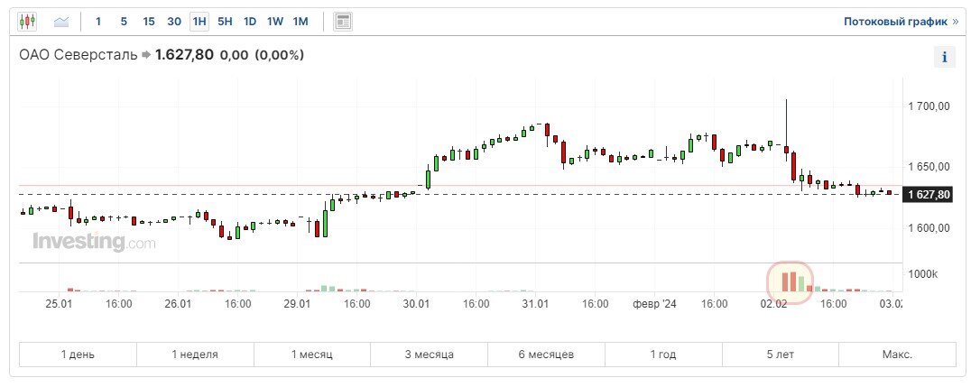
Task: Click the 1000k volume axis label
Action: (923, 274)
